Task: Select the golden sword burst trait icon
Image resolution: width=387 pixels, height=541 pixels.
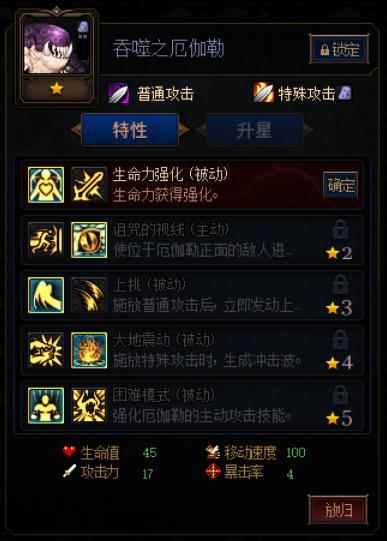Action: coord(89,185)
